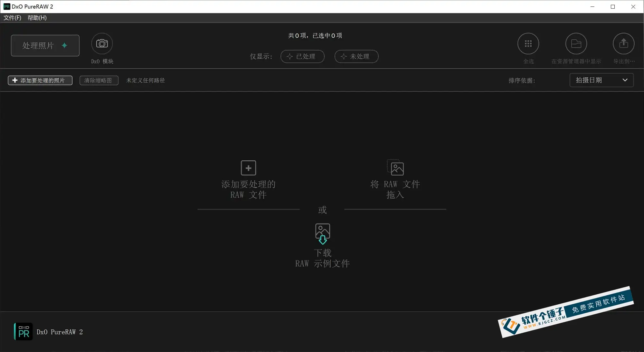The height and width of the screenshot is (352, 644).
Task: Click the 排序依据 label
Action: click(x=522, y=81)
